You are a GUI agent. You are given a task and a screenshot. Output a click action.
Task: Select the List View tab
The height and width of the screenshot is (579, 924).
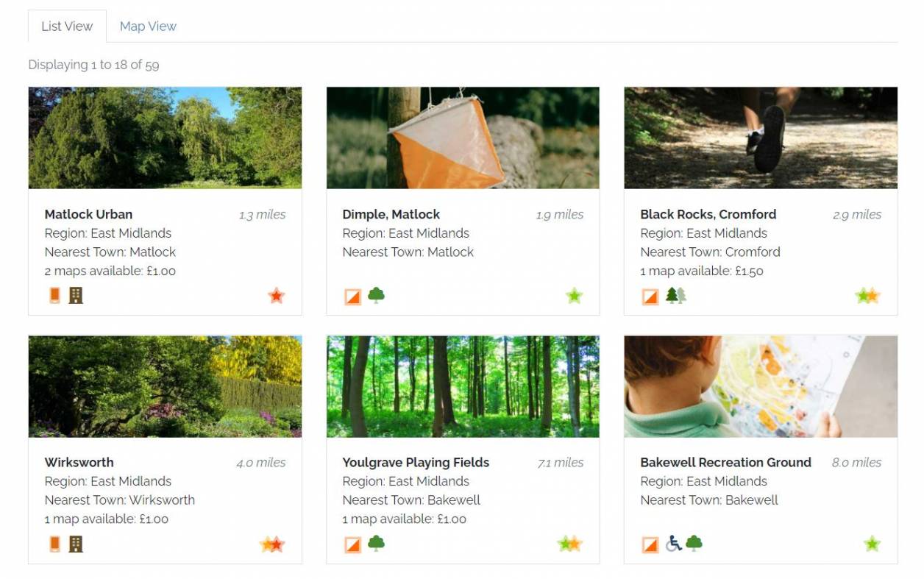click(x=67, y=26)
